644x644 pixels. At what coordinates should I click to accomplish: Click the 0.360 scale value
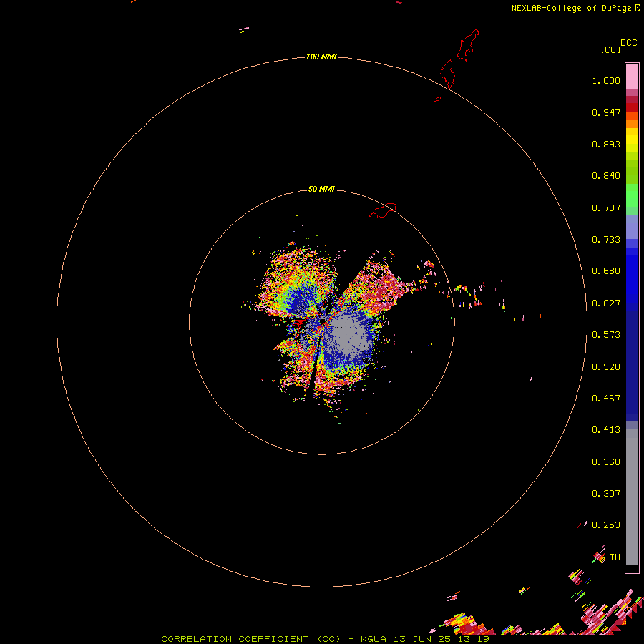[x=606, y=462]
